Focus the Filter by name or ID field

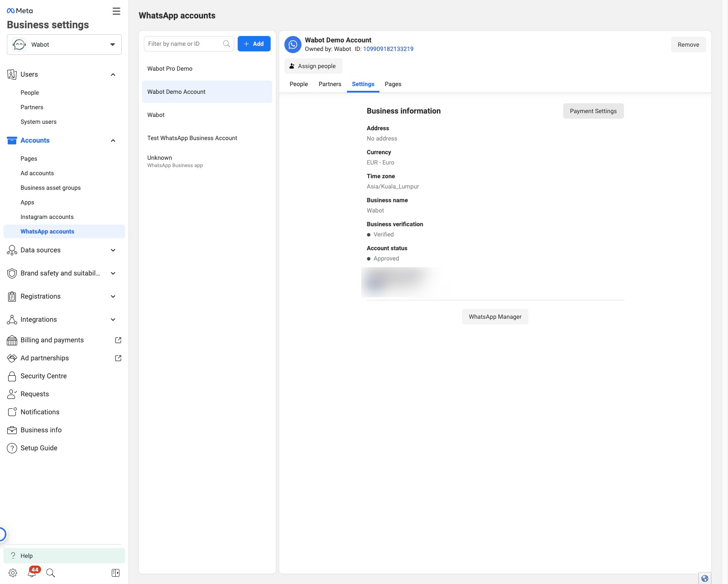(189, 44)
